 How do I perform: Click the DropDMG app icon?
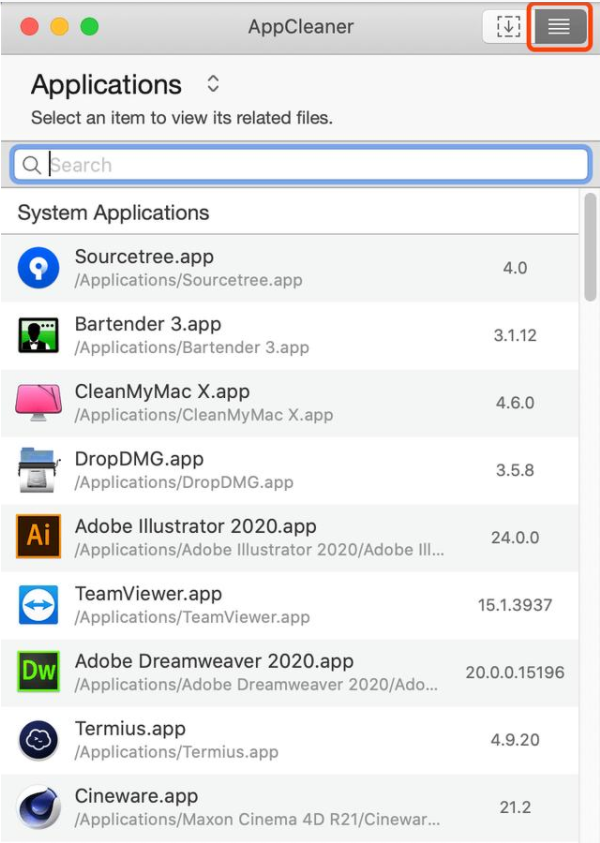pos(39,470)
